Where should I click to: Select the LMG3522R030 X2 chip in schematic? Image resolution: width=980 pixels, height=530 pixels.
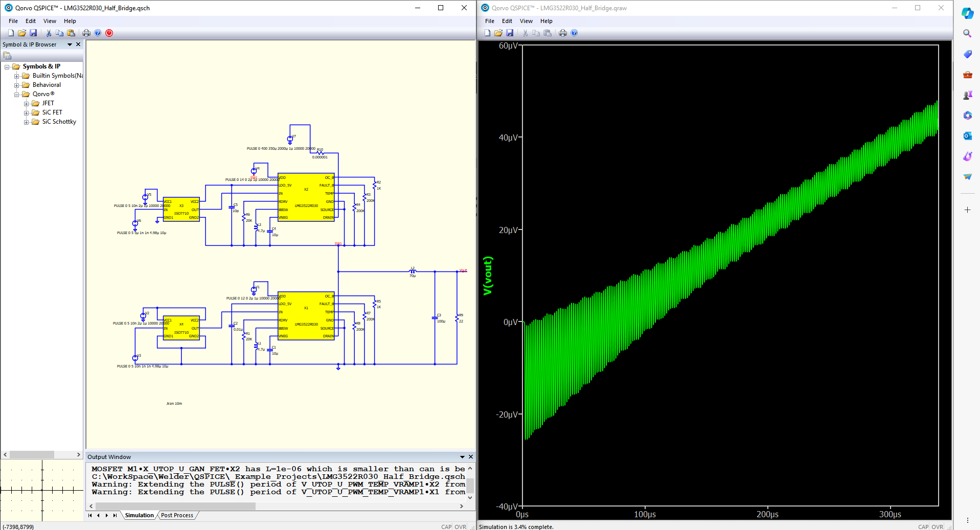[306, 197]
